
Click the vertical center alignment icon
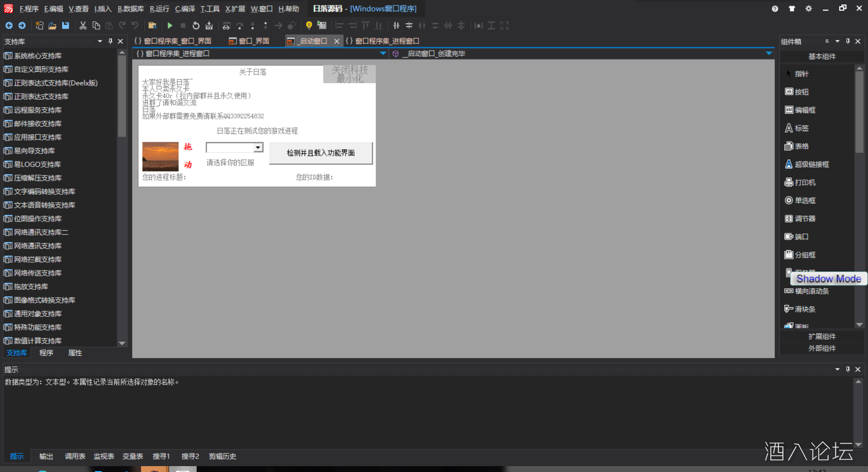click(409, 25)
